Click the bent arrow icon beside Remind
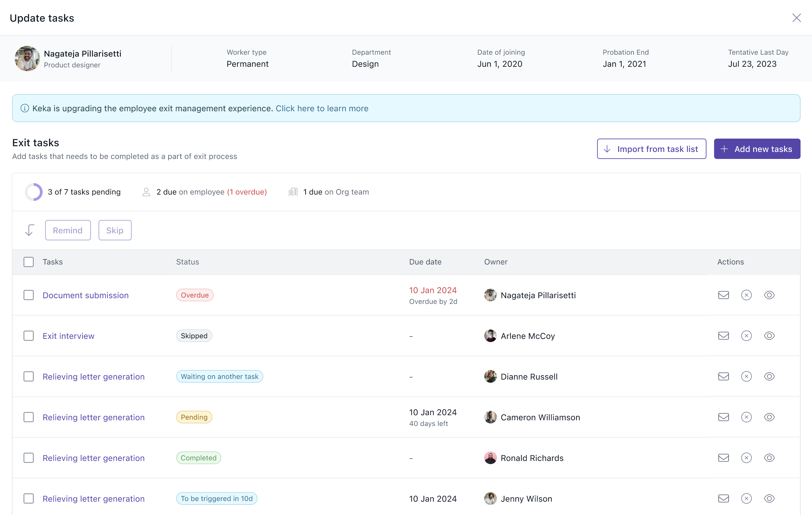Viewport: 812px width, 515px height. point(30,230)
